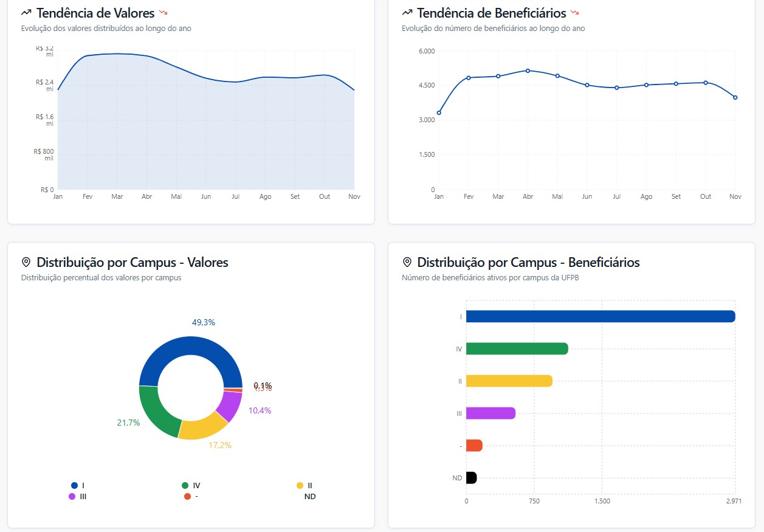Click the Nov data point on the beneficiaries line
The image size is (764, 532).
[x=735, y=97]
